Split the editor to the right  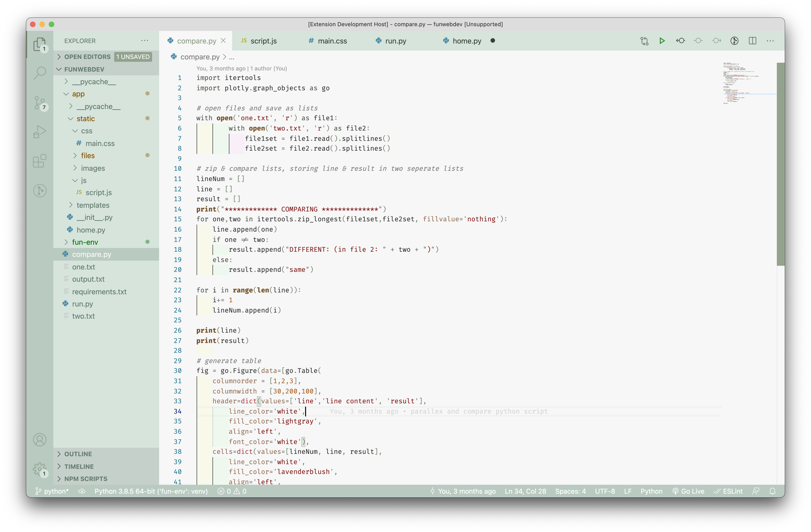tap(753, 41)
